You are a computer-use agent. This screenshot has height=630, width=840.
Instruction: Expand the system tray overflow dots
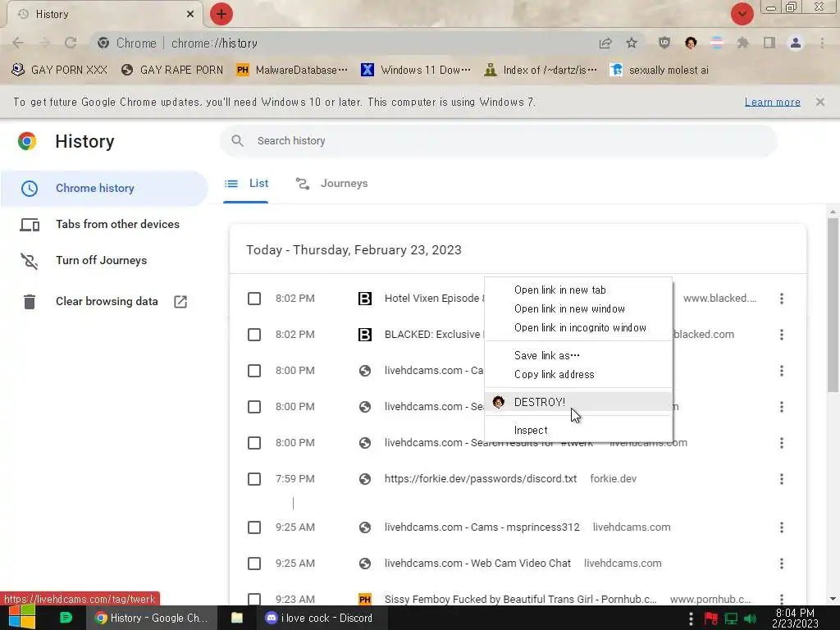(x=691, y=619)
